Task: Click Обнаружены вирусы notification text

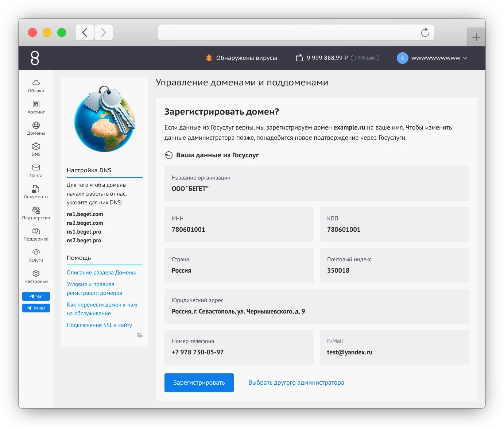Action: [x=247, y=58]
